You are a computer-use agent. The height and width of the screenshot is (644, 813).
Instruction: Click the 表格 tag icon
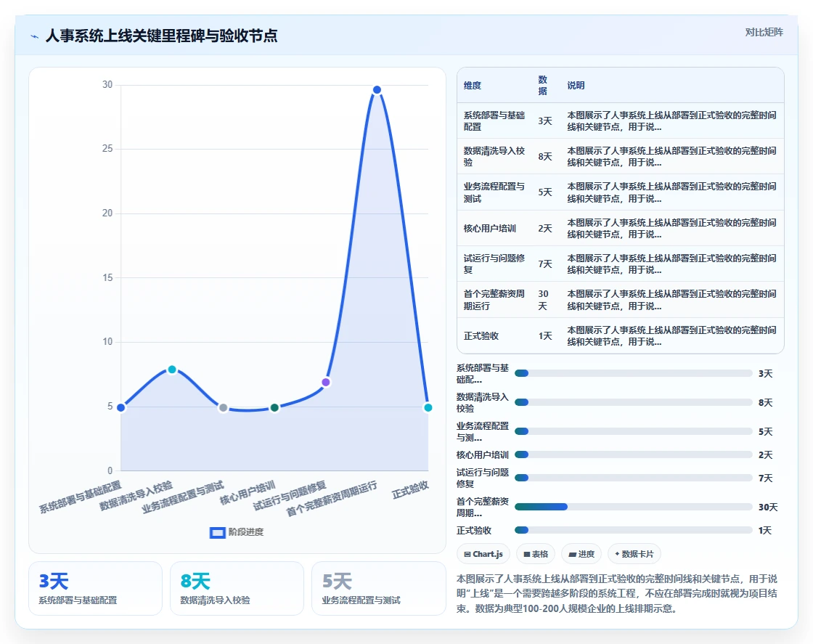(x=527, y=554)
